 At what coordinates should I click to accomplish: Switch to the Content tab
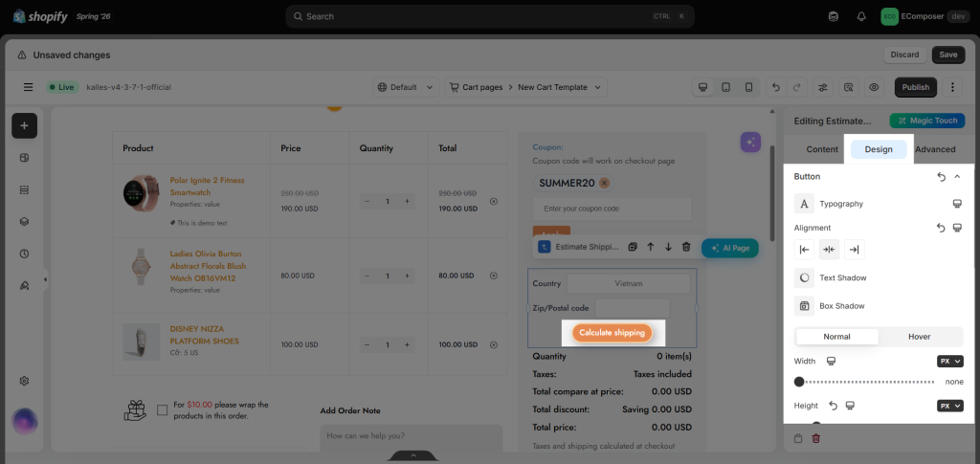click(x=822, y=149)
